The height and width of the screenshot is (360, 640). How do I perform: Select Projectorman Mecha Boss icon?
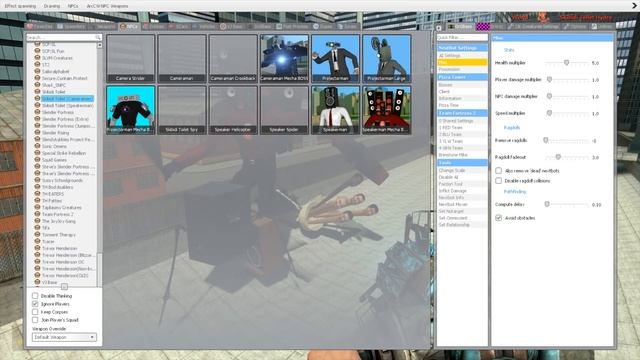[x=131, y=110]
